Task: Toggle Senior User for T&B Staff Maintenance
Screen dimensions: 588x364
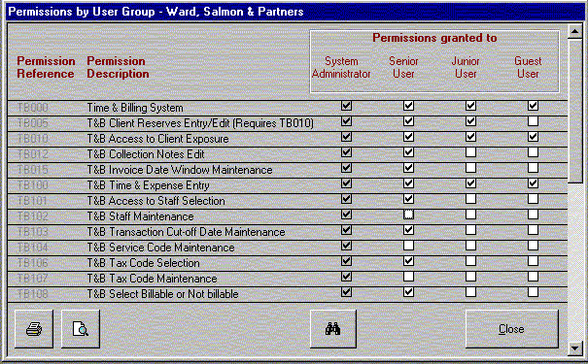Action: click(x=409, y=215)
